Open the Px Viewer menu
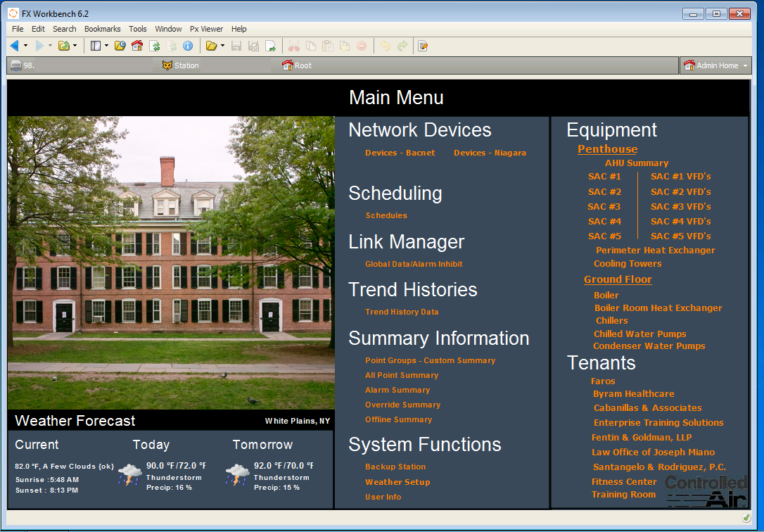 [x=206, y=29]
